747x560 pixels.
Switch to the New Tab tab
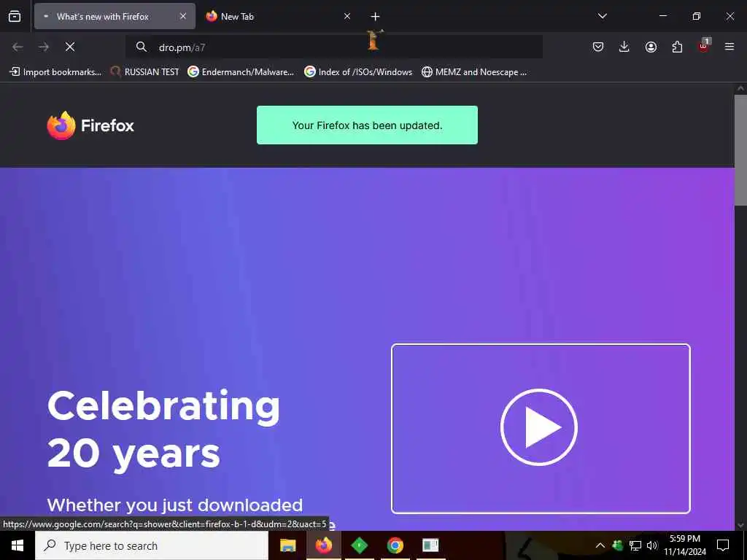click(278, 16)
